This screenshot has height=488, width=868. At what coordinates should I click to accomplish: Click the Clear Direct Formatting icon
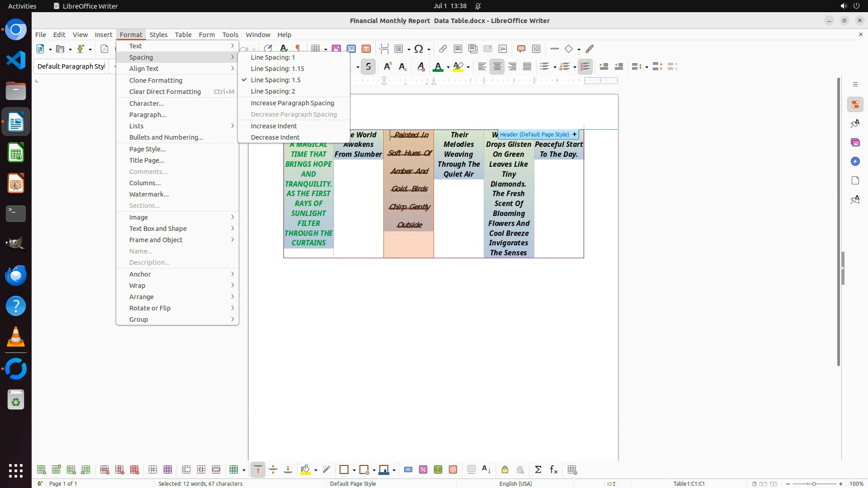click(420, 67)
